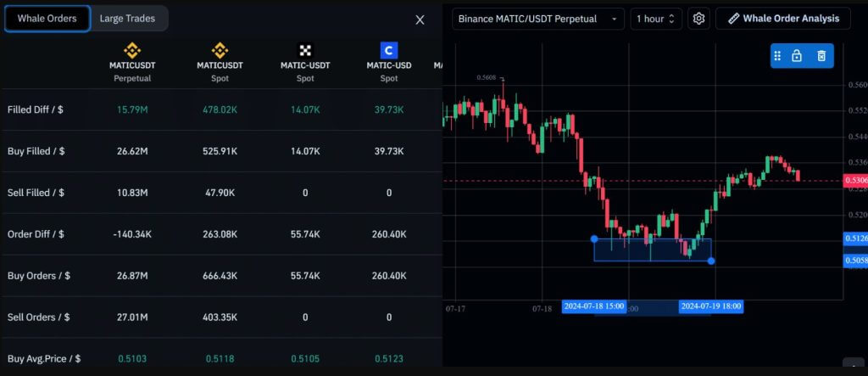
Task: Click the Buy Avg.Price / $ row label
Action: 44,359
